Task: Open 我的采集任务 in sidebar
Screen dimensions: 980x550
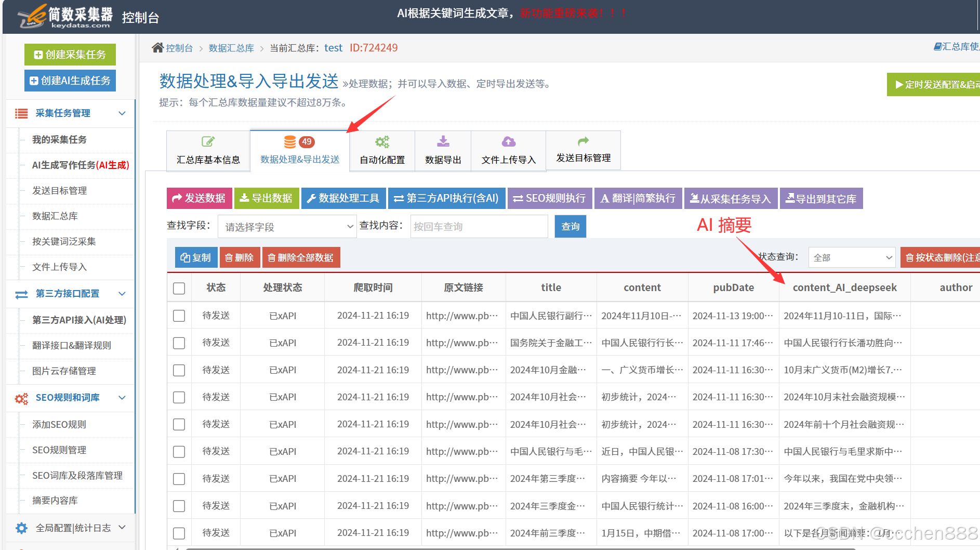Action: pos(59,139)
